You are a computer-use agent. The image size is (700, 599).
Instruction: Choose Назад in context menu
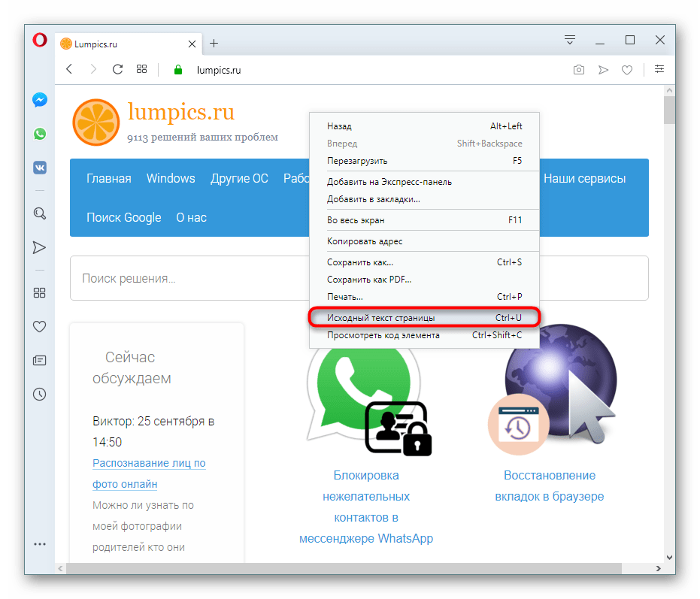424,126
